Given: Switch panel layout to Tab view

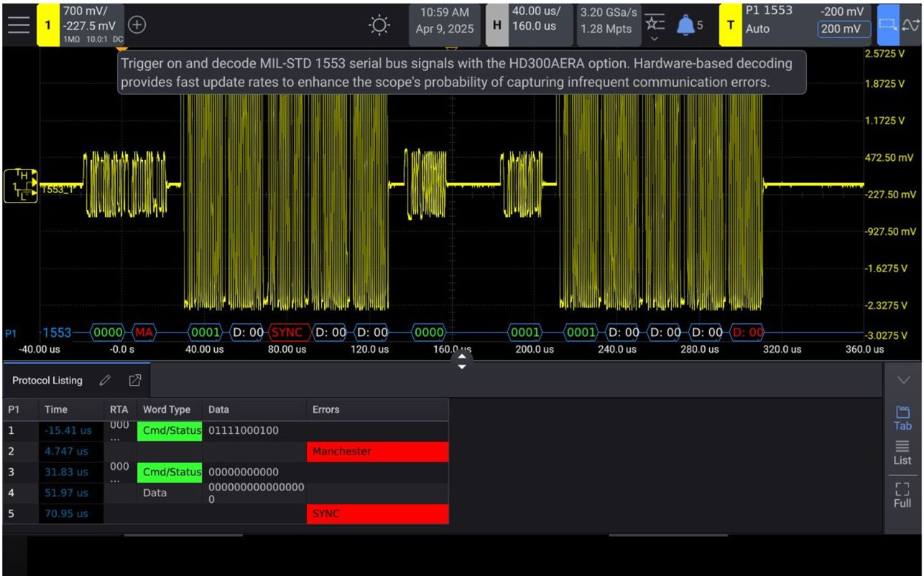Looking at the screenshot, I should click(x=902, y=418).
